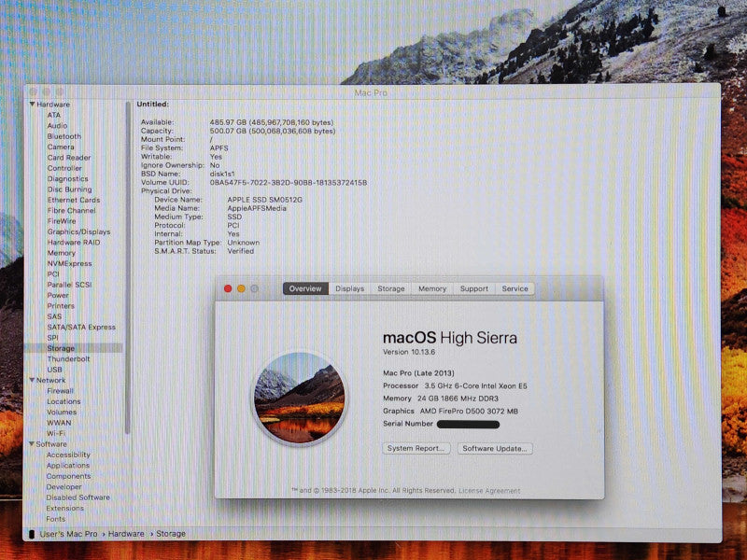Close the About This Mac window
Viewport: 747px width, 560px height.
(228, 288)
